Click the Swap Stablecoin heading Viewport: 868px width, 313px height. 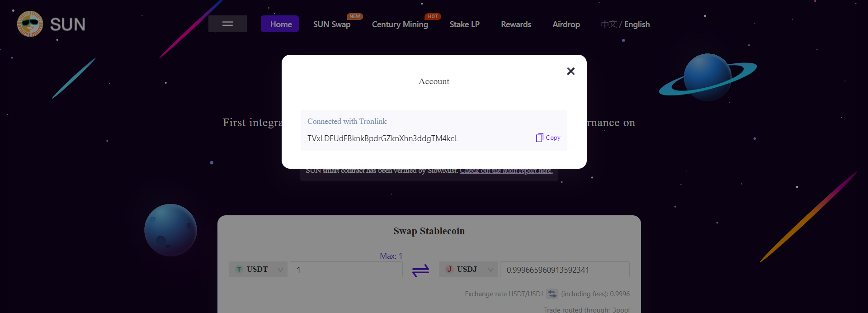coord(429,231)
